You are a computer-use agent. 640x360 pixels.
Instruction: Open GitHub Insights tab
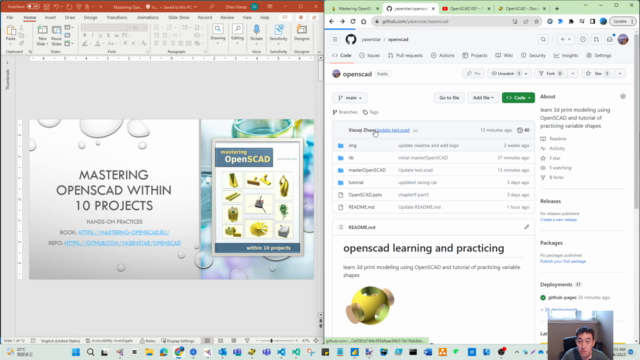point(566,56)
